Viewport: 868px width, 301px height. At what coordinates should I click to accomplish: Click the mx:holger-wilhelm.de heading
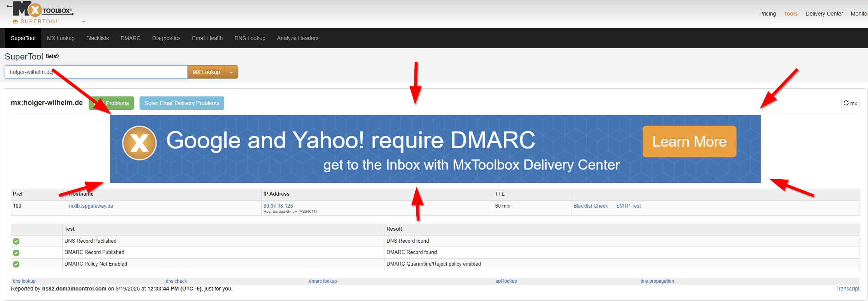click(47, 103)
